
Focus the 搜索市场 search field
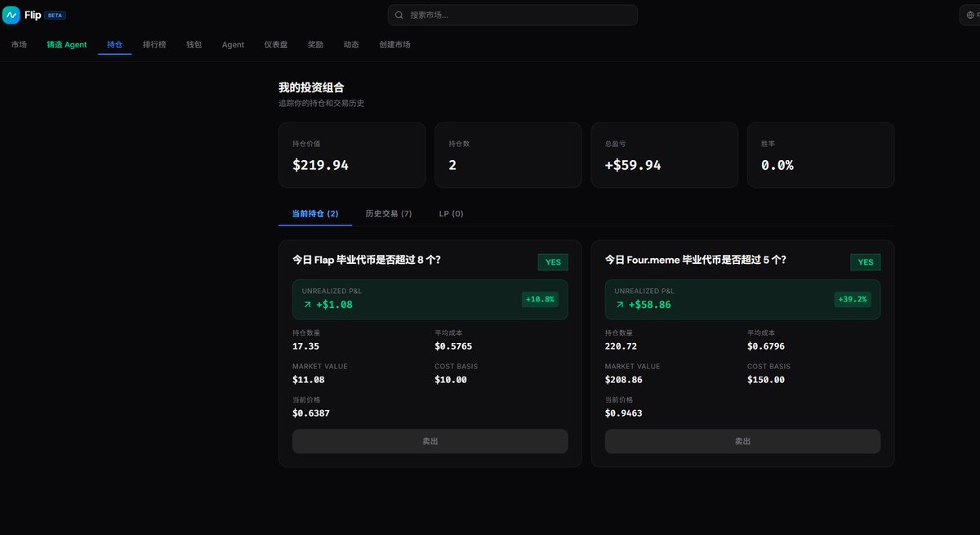513,15
